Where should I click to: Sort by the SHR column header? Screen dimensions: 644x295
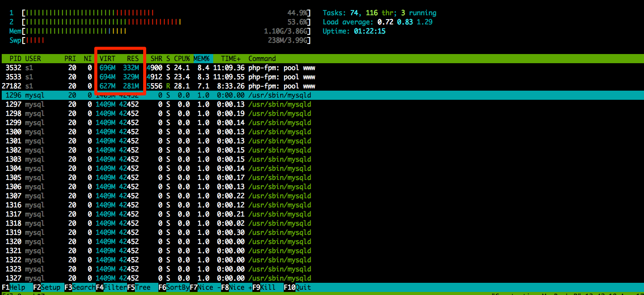(x=156, y=58)
